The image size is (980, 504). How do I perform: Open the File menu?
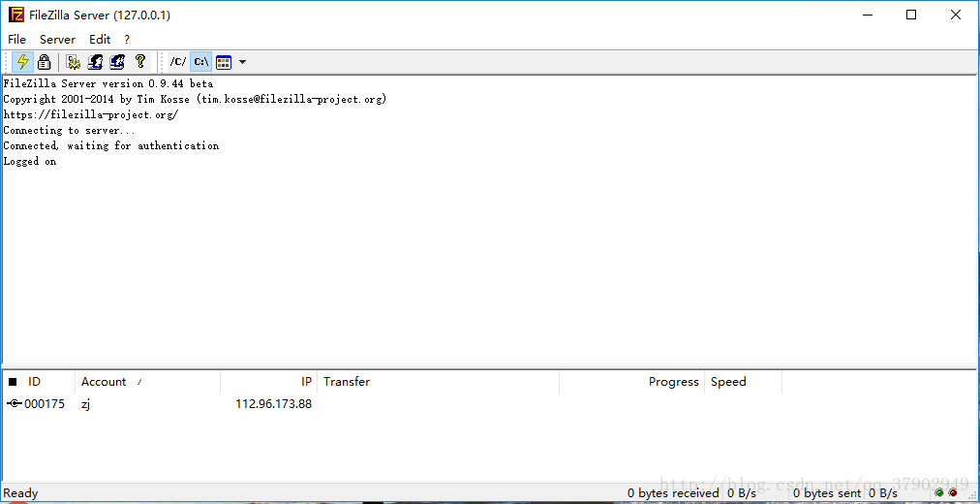(x=16, y=40)
